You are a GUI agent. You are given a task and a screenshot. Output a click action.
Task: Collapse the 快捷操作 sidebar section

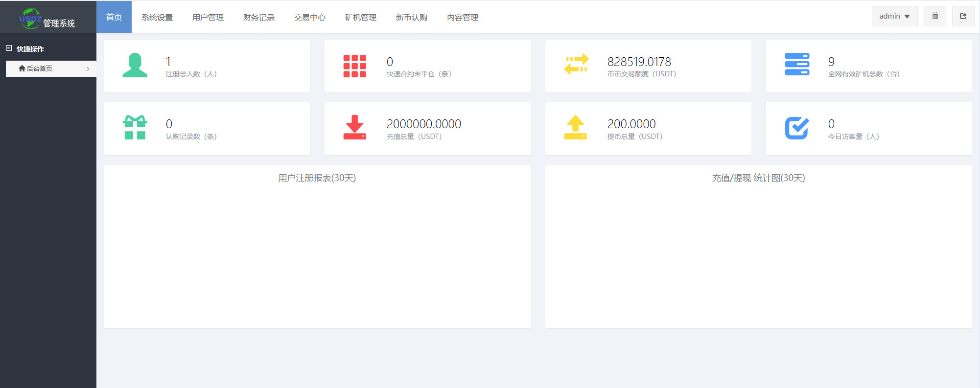click(x=9, y=48)
